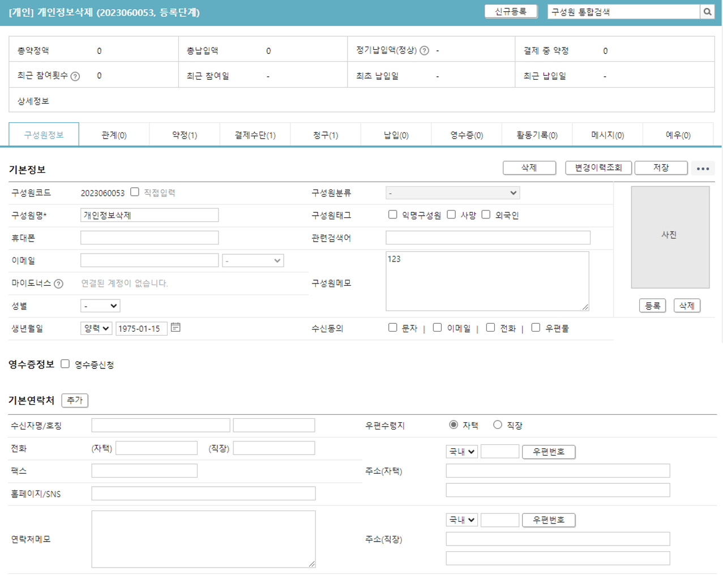This screenshot has width=723, height=588.
Task: Switch to the 활동기록(0) tab
Action: tap(537, 135)
